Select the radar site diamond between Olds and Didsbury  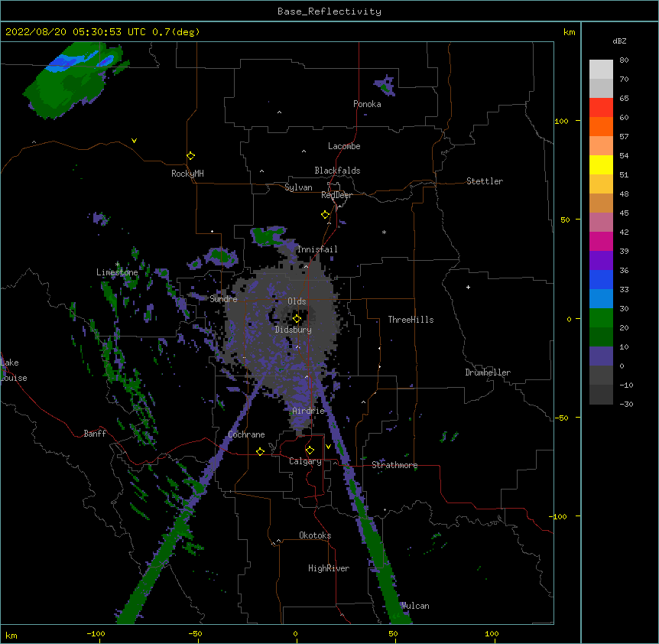pyautogui.click(x=297, y=319)
